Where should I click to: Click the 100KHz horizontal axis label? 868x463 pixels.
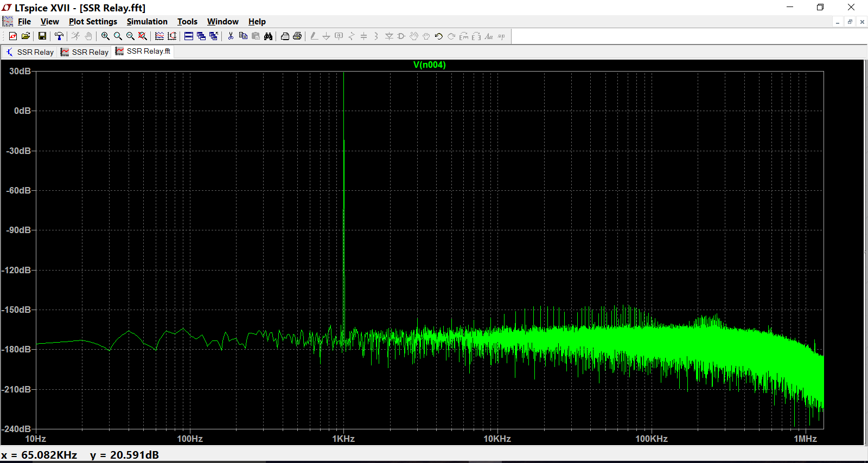(652, 439)
